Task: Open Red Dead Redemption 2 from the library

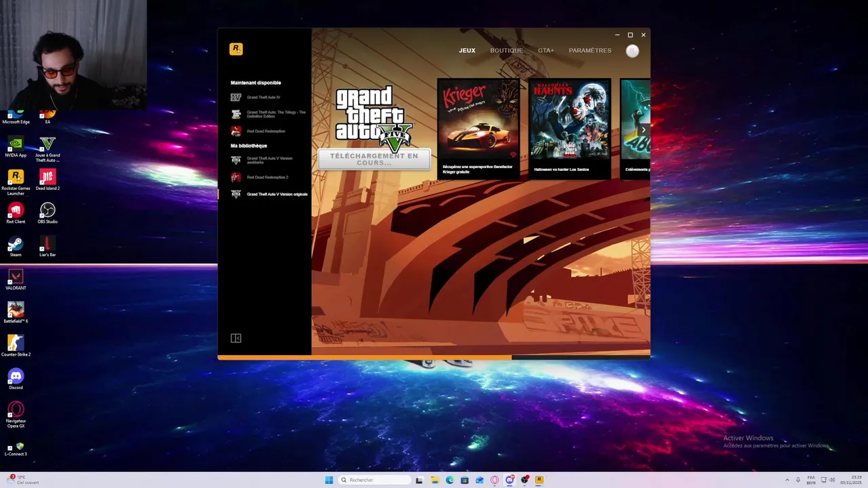Action: click(x=265, y=178)
